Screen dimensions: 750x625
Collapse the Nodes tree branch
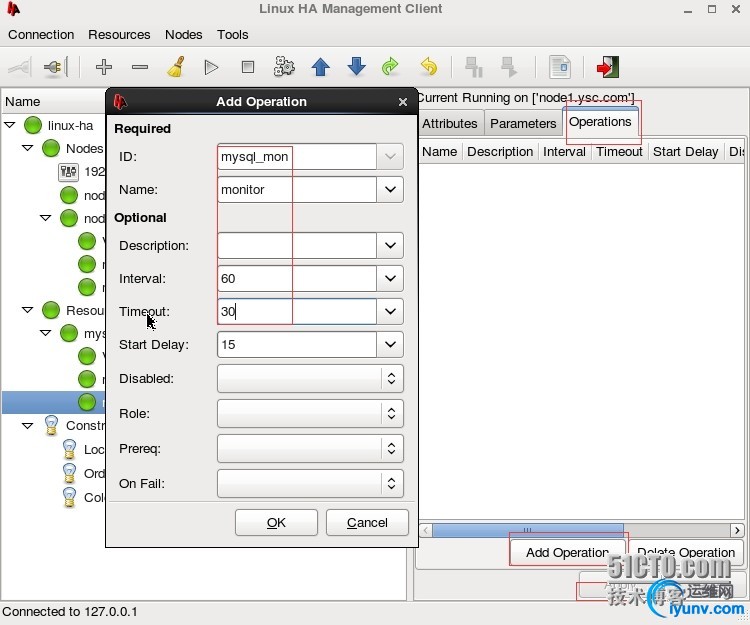pos(28,148)
